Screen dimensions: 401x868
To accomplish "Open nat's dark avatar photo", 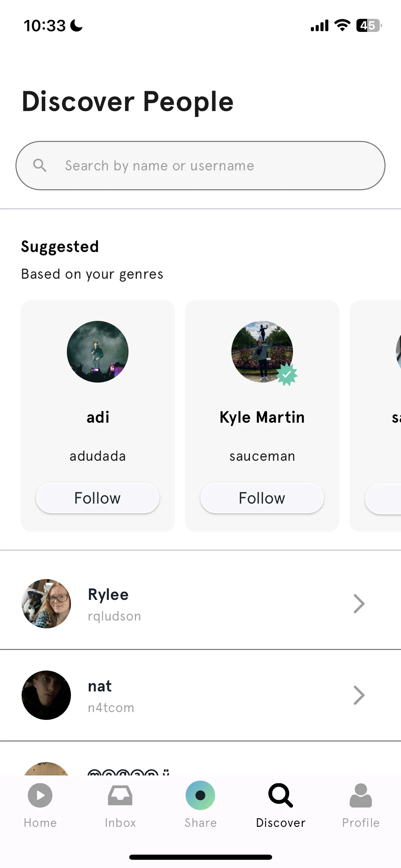I will 46,695.
